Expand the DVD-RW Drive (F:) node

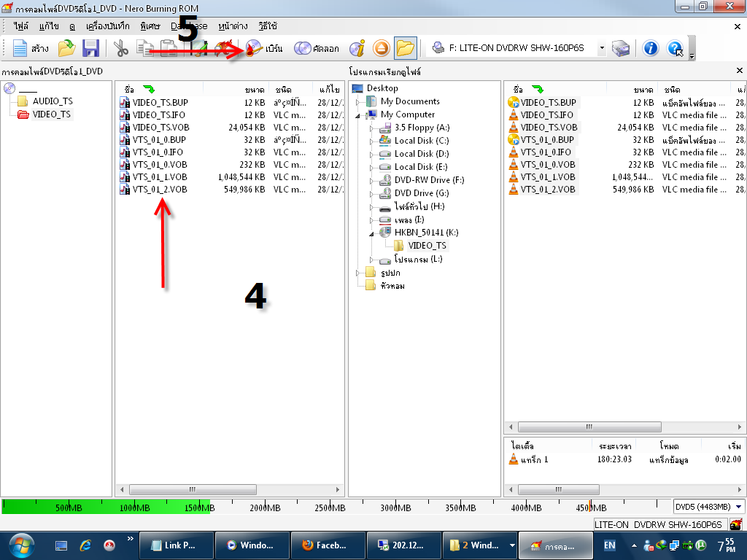(x=371, y=181)
